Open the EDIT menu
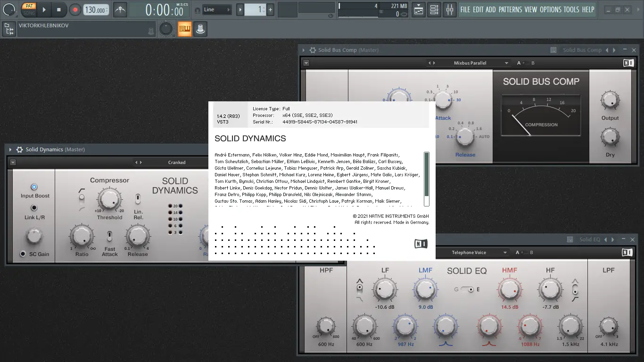Image resolution: width=644 pixels, height=362 pixels. point(478,9)
